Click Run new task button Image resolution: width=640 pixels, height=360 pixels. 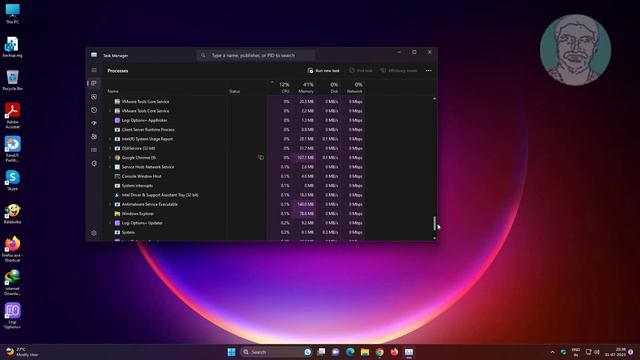(x=324, y=71)
